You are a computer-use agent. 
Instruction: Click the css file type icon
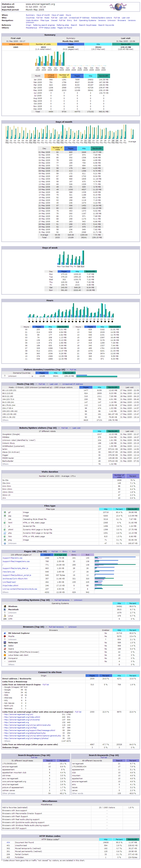point(5,519)
